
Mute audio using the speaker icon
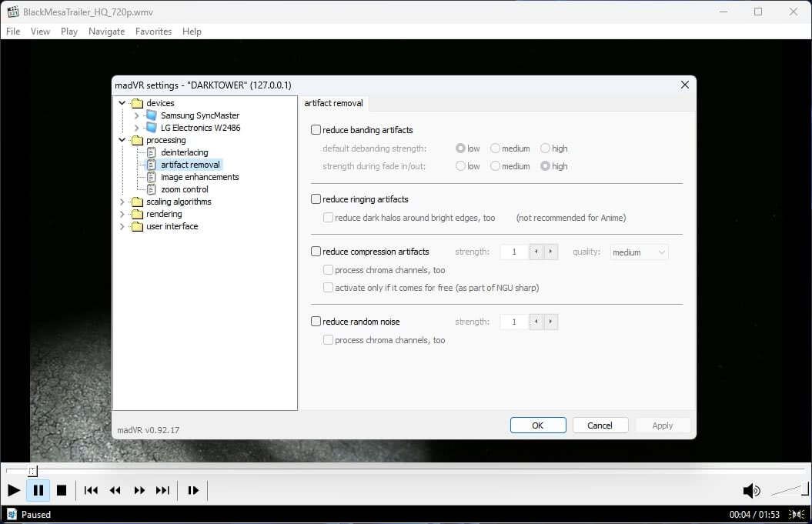click(x=750, y=491)
